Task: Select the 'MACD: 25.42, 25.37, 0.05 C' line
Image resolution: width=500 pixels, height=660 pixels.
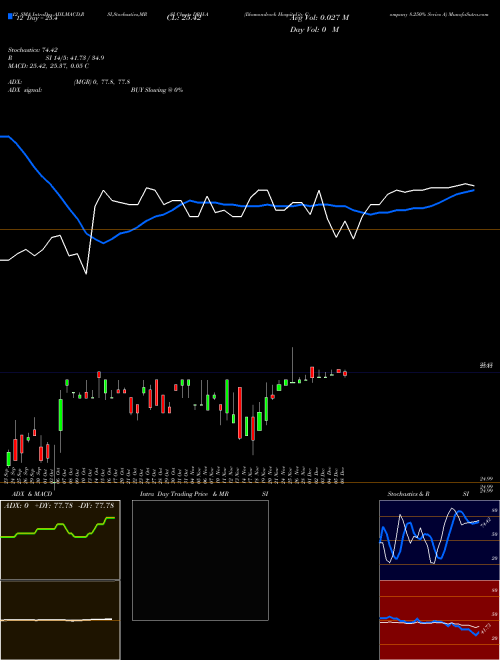Action: click(x=48, y=66)
